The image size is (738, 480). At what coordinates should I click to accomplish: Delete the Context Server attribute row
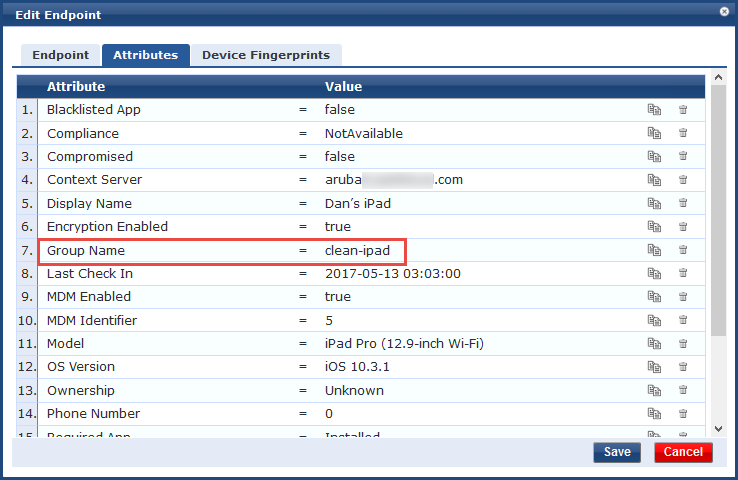coord(683,180)
